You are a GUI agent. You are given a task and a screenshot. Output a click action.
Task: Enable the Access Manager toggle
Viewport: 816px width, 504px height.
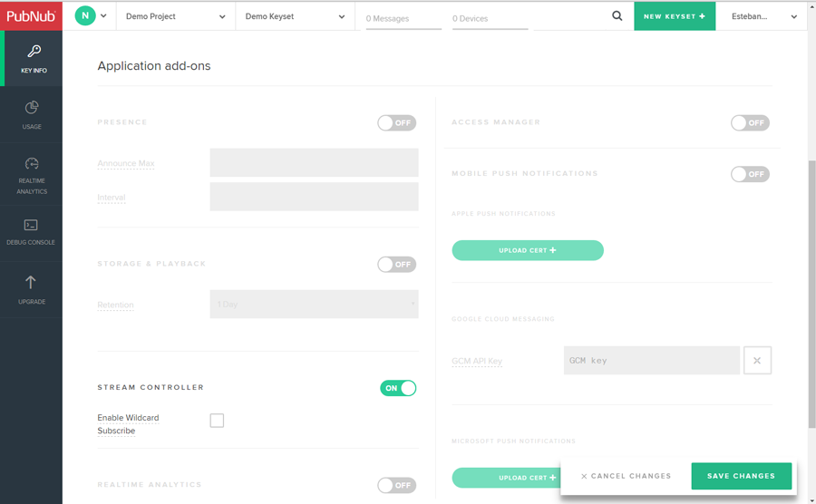point(750,123)
